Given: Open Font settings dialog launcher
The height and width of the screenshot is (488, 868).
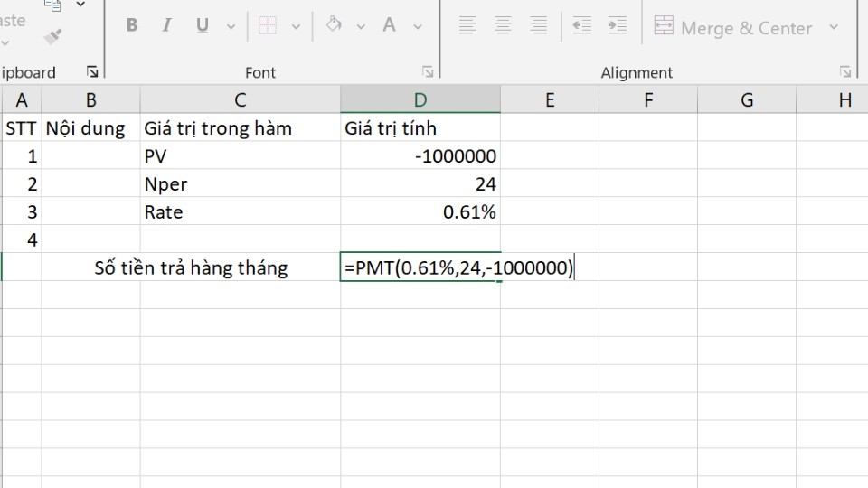Looking at the screenshot, I should pos(428,71).
